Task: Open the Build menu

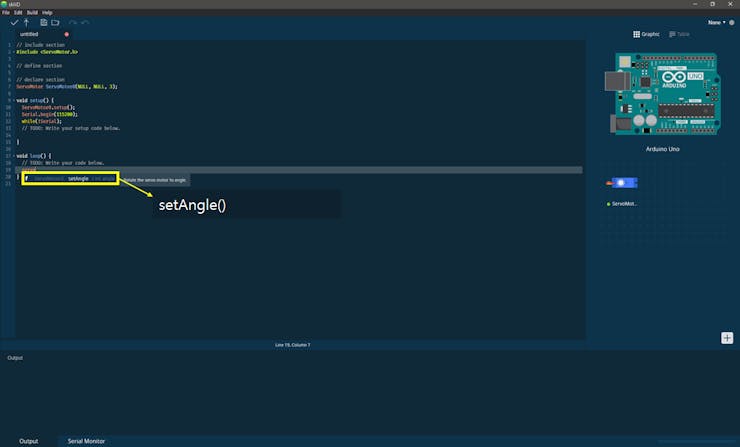Action: pos(32,13)
